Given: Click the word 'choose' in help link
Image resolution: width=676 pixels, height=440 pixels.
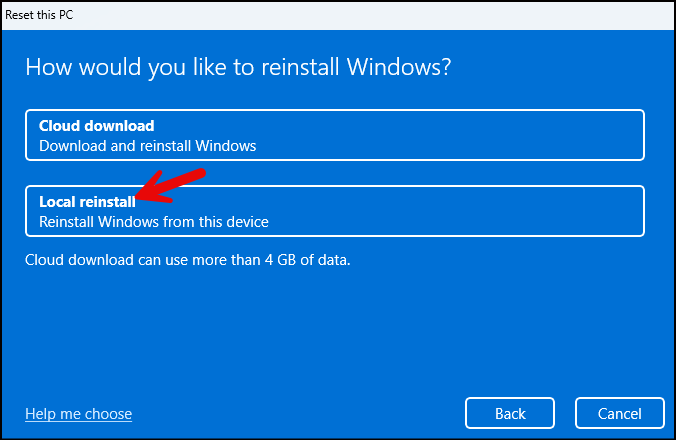Looking at the screenshot, I should [x=108, y=414].
